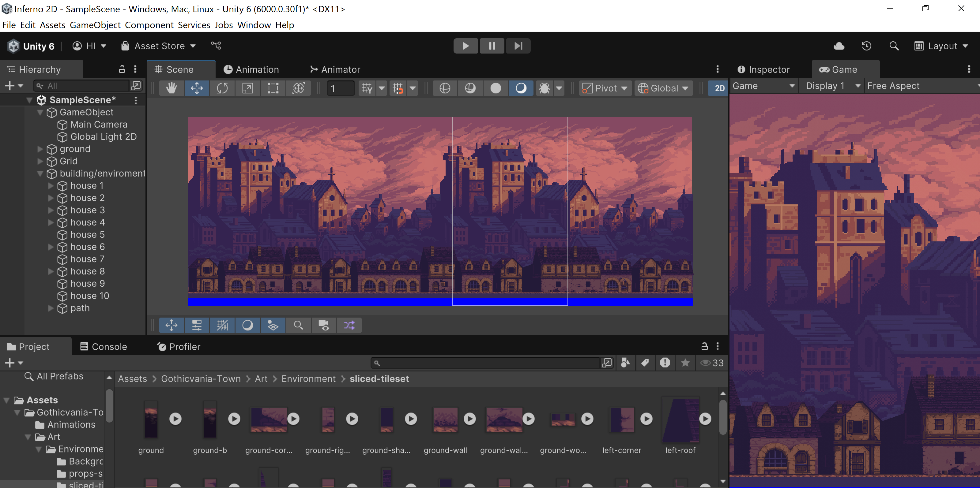This screenshot has height=488, width=980.
Task: Click the Pause button
Action: pos(492,46)
